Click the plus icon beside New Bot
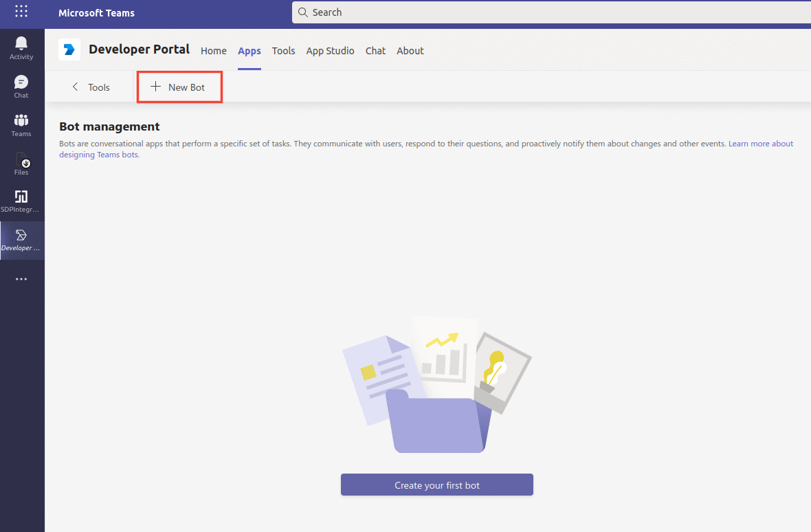 (x=156, y=87)
